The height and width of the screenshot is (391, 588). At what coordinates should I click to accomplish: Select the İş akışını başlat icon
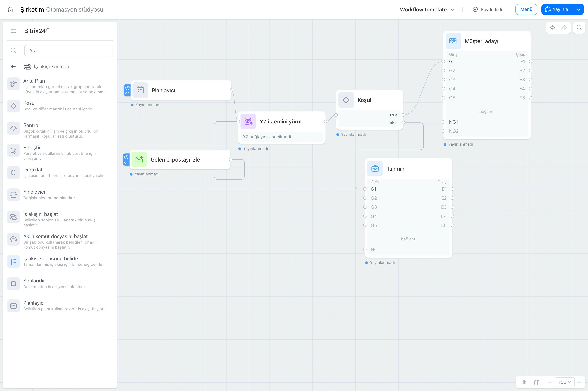click(13, 217)
